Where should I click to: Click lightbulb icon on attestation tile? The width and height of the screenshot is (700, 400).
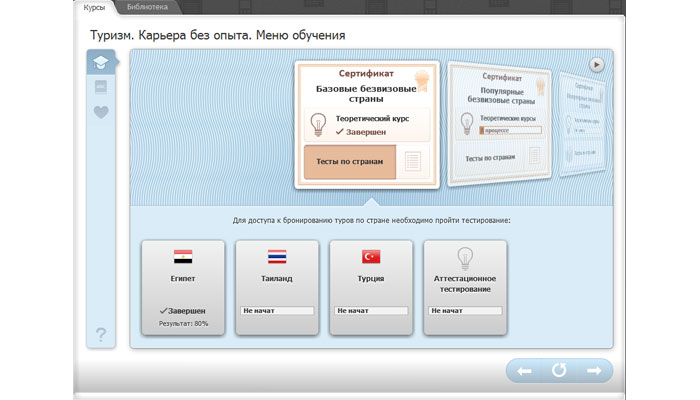pos(465,258)
